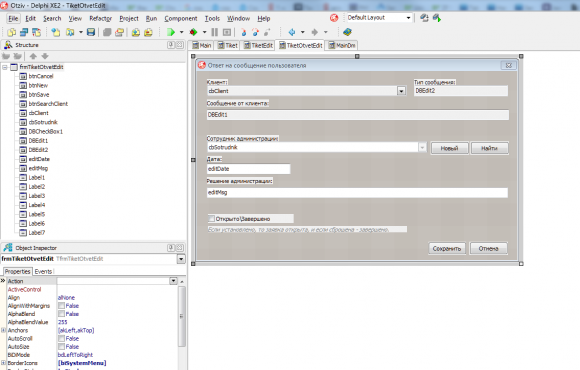Open Back navigation history dropdown
The height and width of the screenshot is (370, 580).
[303, 32]
